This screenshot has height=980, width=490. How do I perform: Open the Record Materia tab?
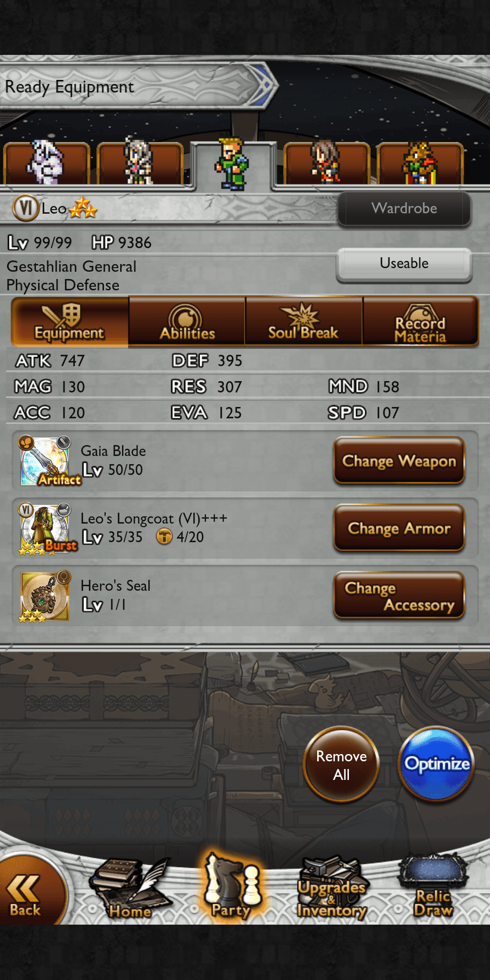(x=421, y=322)
